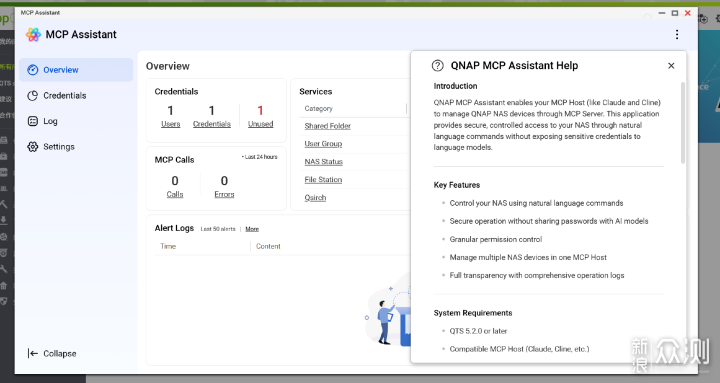The width and height of the screenshot is (720, 383).
Task: Close the QNAP MCP Assistant Help panel
Action: [671, 66]
